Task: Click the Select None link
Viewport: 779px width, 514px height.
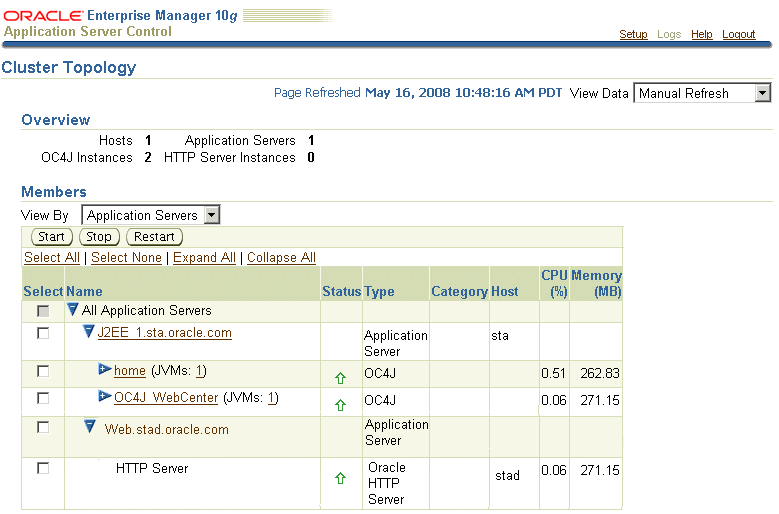Action: tap(126, 257)
